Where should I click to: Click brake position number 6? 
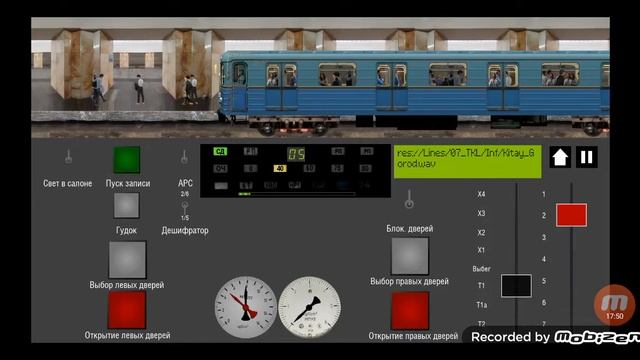pyautogui.click(x=544, y=302)
